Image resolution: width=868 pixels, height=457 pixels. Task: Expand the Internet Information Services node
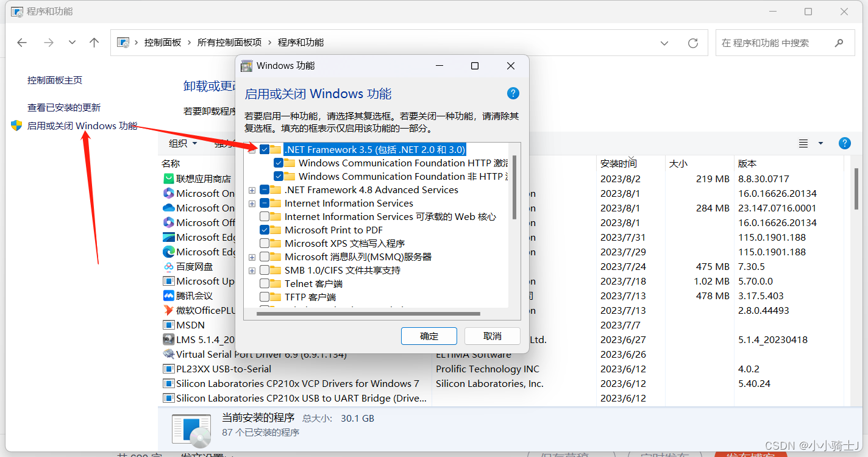252,204
